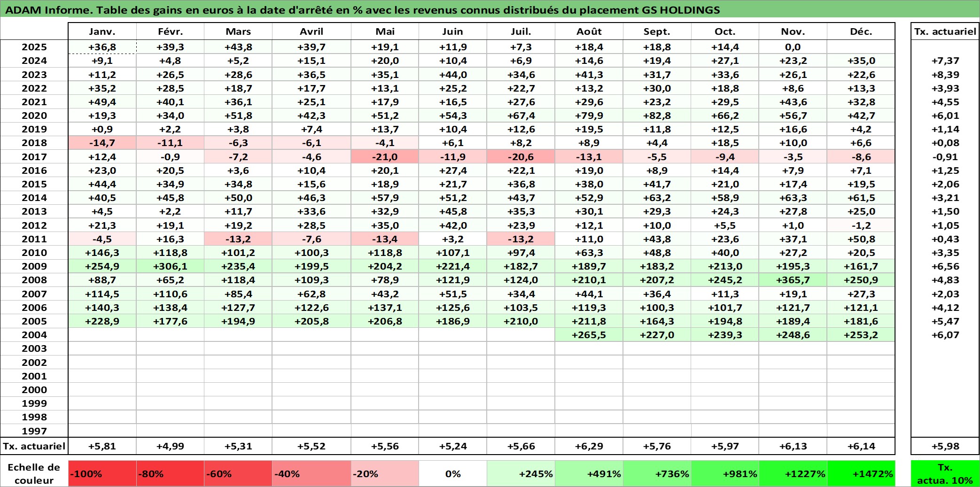Click the Echelle de couleur label
The image size is (980, 487).
(34, 473)
